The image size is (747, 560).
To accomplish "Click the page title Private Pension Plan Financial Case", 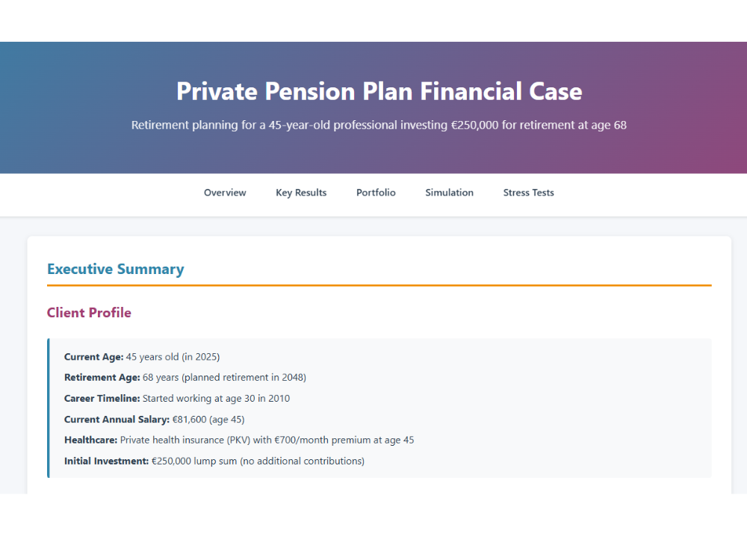I will pyautogui.click(x=379, y=91).
